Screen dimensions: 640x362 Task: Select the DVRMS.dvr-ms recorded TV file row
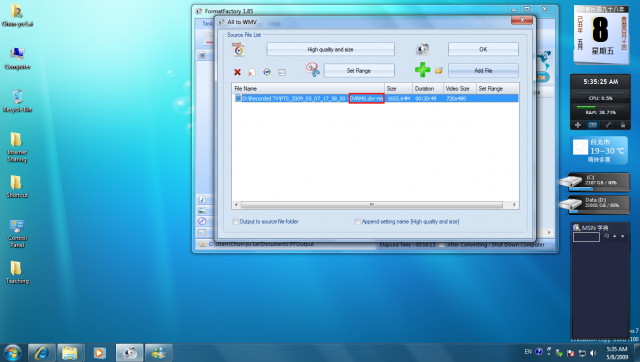[x=376, y=98]
